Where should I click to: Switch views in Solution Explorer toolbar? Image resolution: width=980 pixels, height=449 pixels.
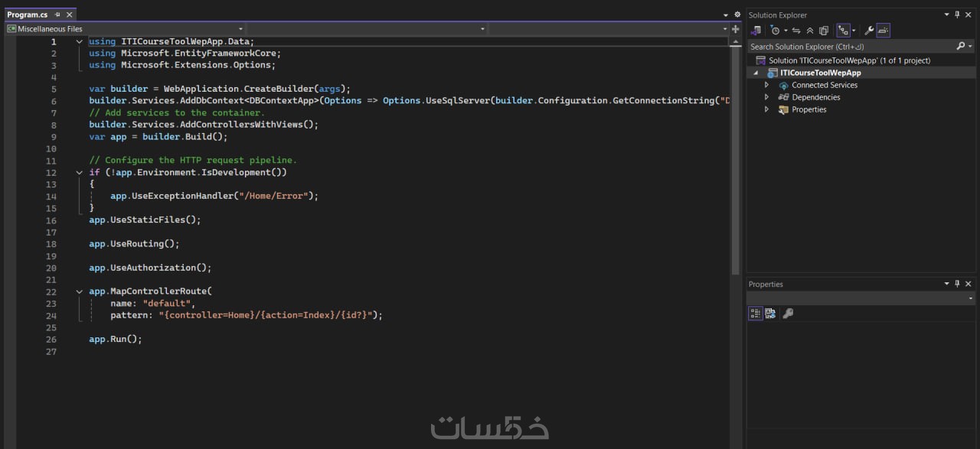(x=756, y=31)
